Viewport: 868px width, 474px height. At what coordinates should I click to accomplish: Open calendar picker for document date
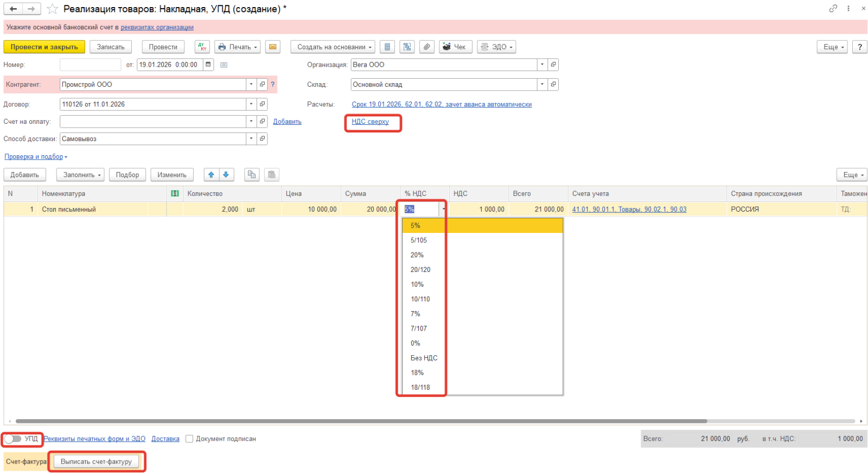pyautogui.click(x=208, y=65)
